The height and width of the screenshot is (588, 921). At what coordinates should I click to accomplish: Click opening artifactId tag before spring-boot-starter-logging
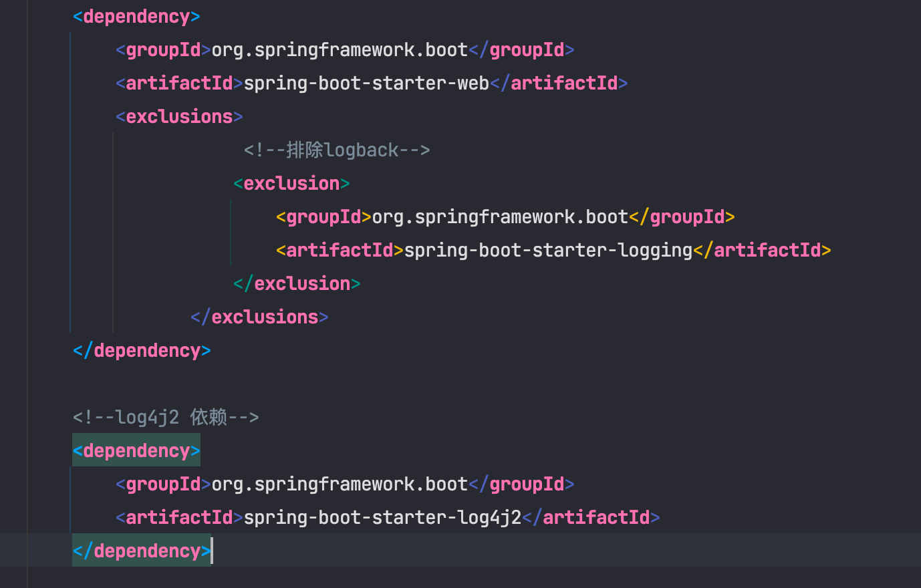click(340, 250)
